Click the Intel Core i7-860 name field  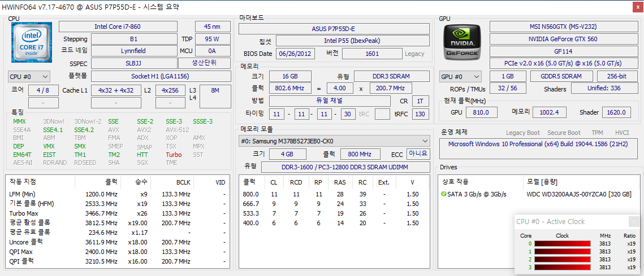[118, 27]
